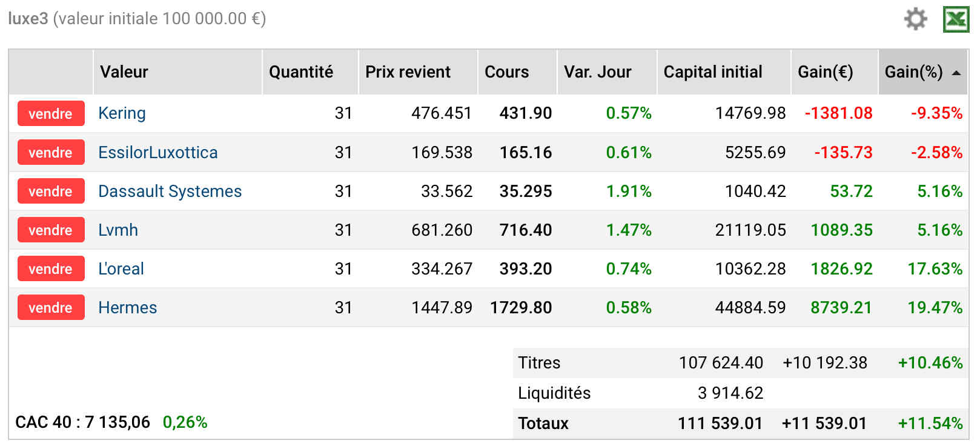Click vendre button for Kering
This screenshot has width=980, height=446.
51,113
